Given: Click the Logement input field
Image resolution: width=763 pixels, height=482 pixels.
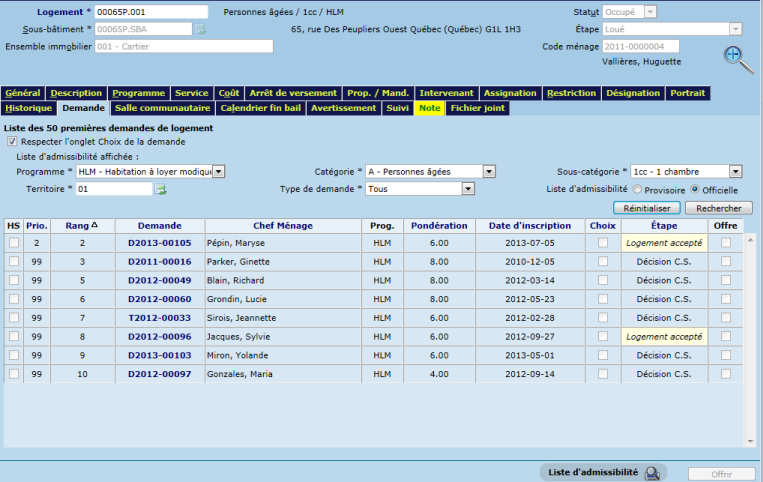Looking at the screenshot, I should pos(150,12).
